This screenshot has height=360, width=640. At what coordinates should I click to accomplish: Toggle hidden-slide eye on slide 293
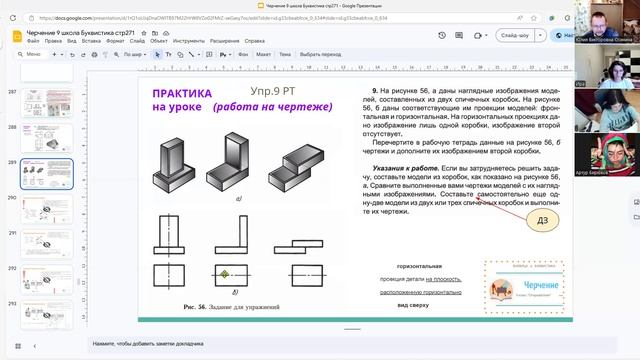point(47,315)
